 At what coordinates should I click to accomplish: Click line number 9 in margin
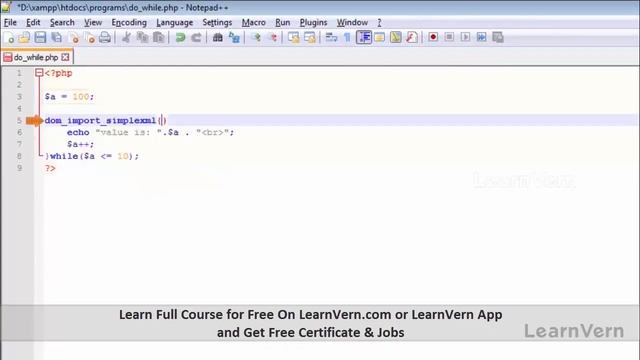[19, 168]
